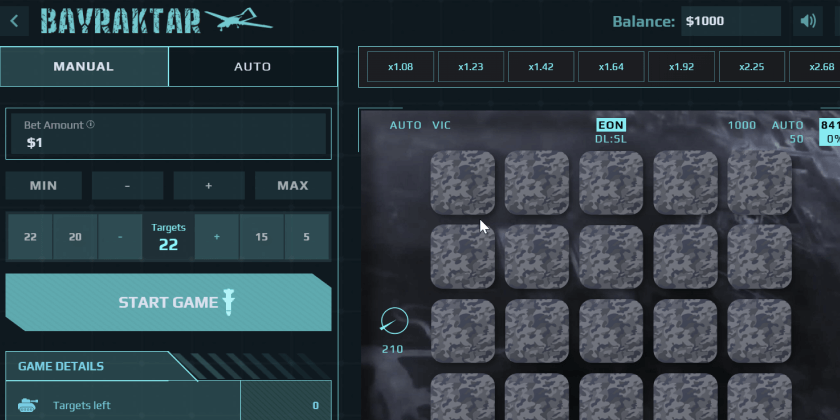Mute the game sound
The image size is (840, 420).
coord(806,21)
